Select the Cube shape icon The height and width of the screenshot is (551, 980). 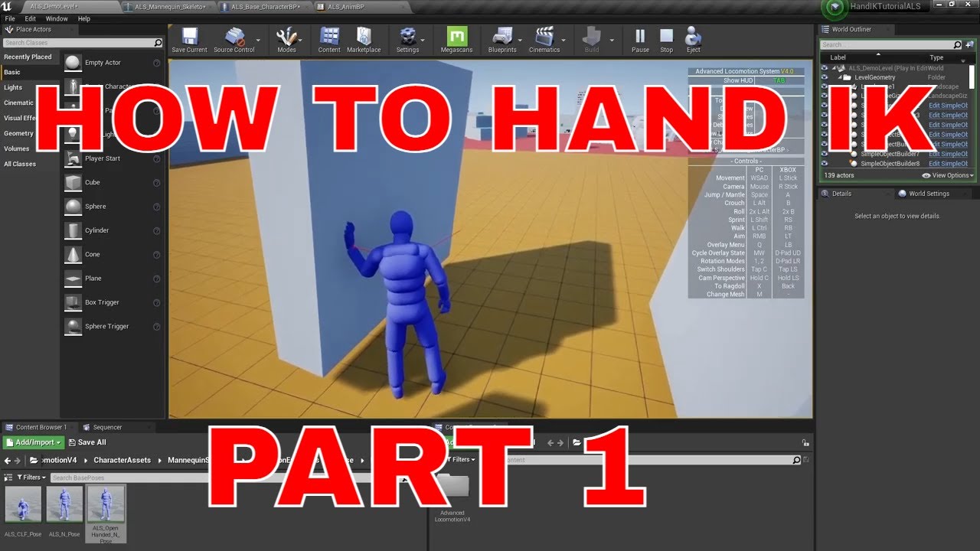(73, 182)
